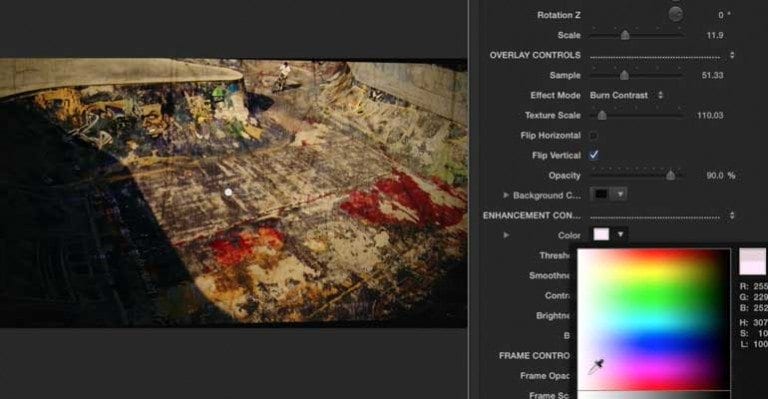This screenshot has width=768, height=399.
Task: Click the Opacity slider handle
Action: [671, 175]
